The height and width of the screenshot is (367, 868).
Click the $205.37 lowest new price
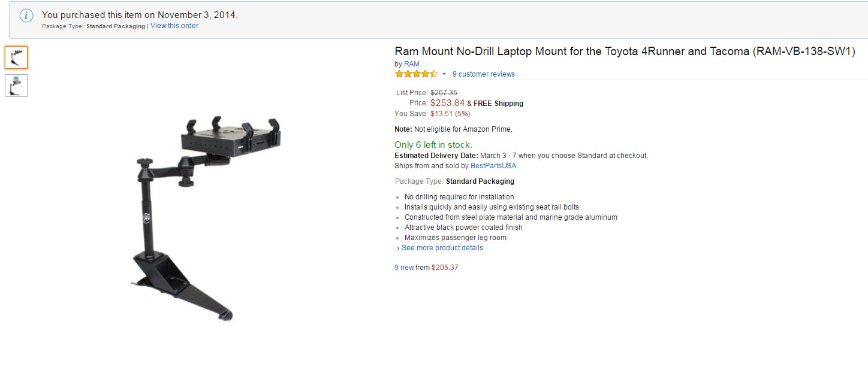click(445, 268)
